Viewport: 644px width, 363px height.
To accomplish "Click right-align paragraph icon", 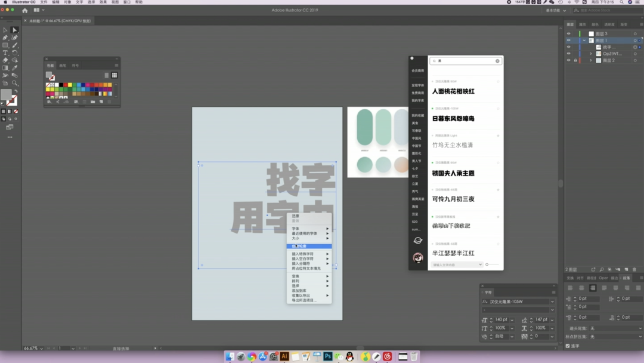I will [593, 288].
